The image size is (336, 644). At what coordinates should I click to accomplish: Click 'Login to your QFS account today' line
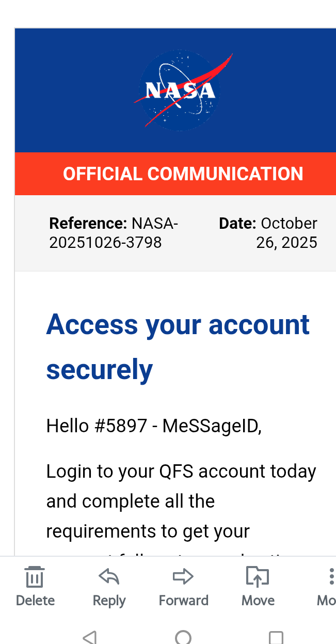click(x=181, y=472)
